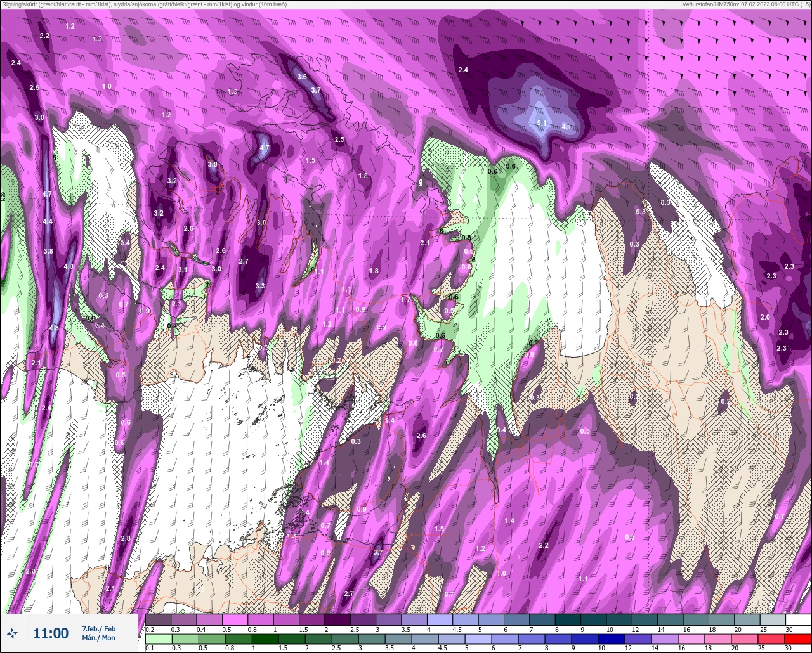
Task: Click the '7.feb./ Feb' date label
Action: pyautogui.click(x=98, y=628)
